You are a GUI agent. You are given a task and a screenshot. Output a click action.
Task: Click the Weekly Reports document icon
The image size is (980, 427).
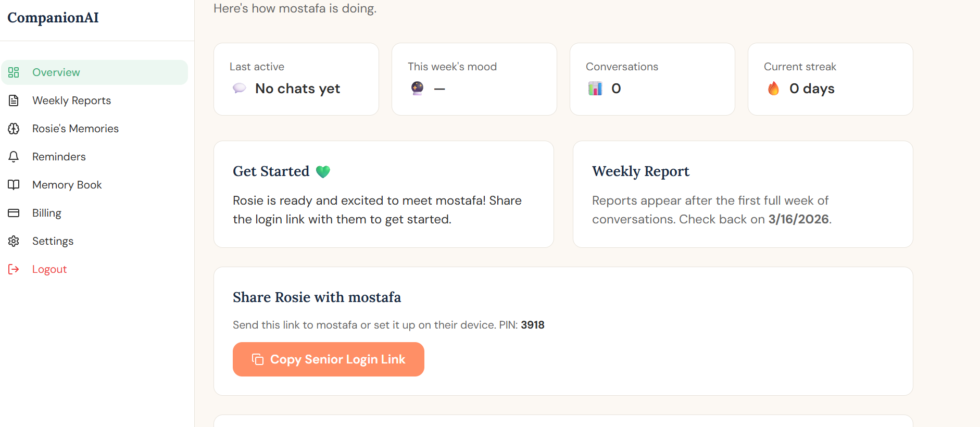point(14,100)
